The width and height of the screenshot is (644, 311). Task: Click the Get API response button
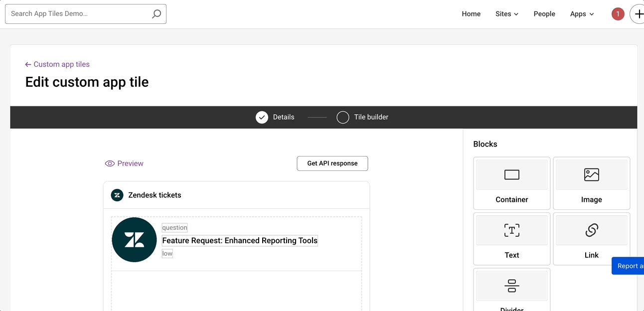pyautogui.click(x=332, y=163)
